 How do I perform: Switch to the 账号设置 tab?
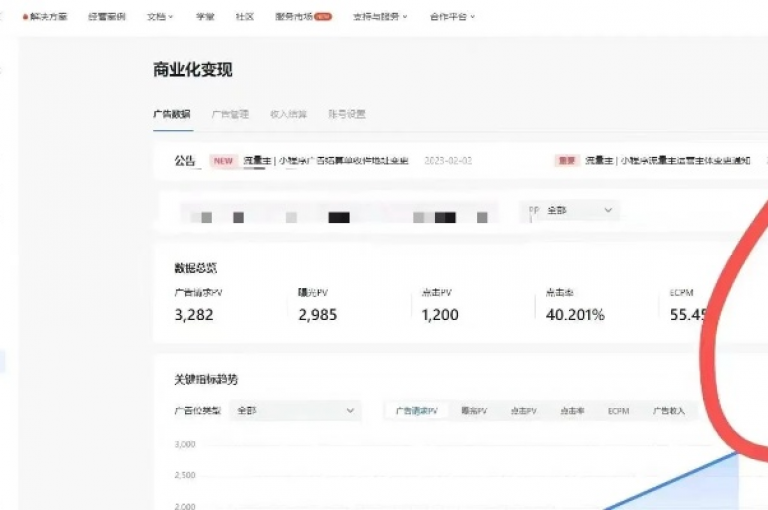coord(347,114)
